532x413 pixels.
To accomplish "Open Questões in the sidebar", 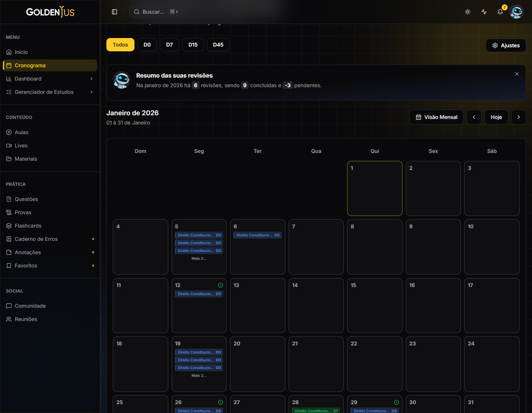I will 50,199.
